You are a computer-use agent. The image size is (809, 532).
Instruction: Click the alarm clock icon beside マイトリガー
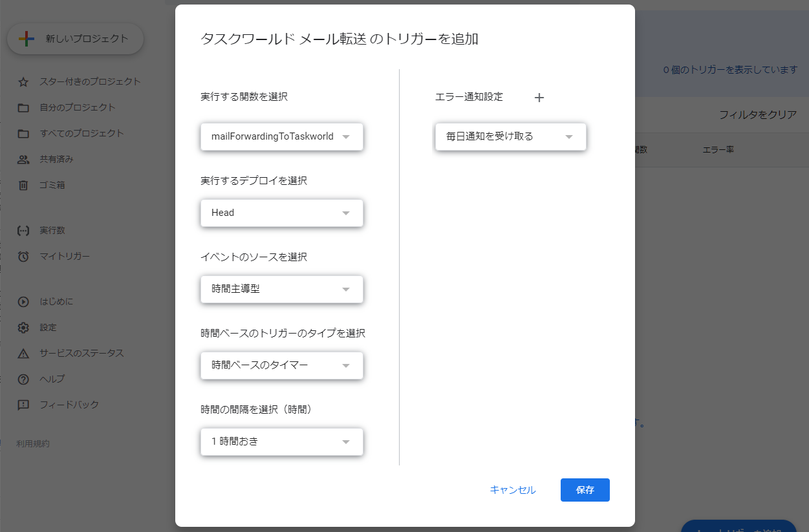pyautogui.click(x=23, y=257)
